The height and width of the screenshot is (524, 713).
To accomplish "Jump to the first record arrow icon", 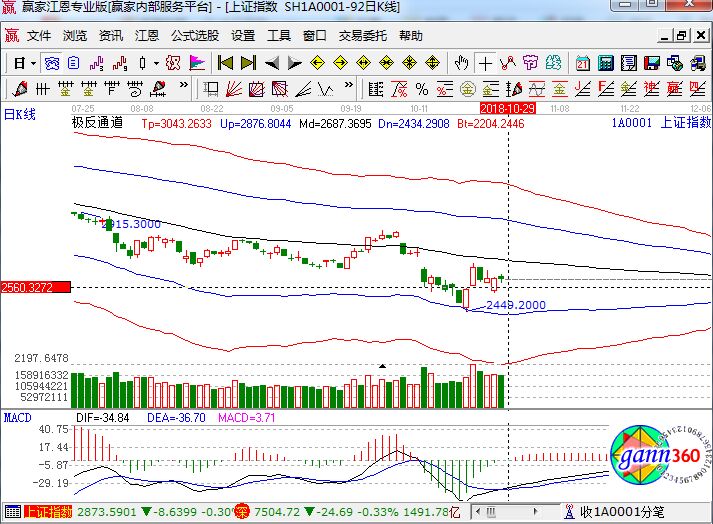I will 226,62.
